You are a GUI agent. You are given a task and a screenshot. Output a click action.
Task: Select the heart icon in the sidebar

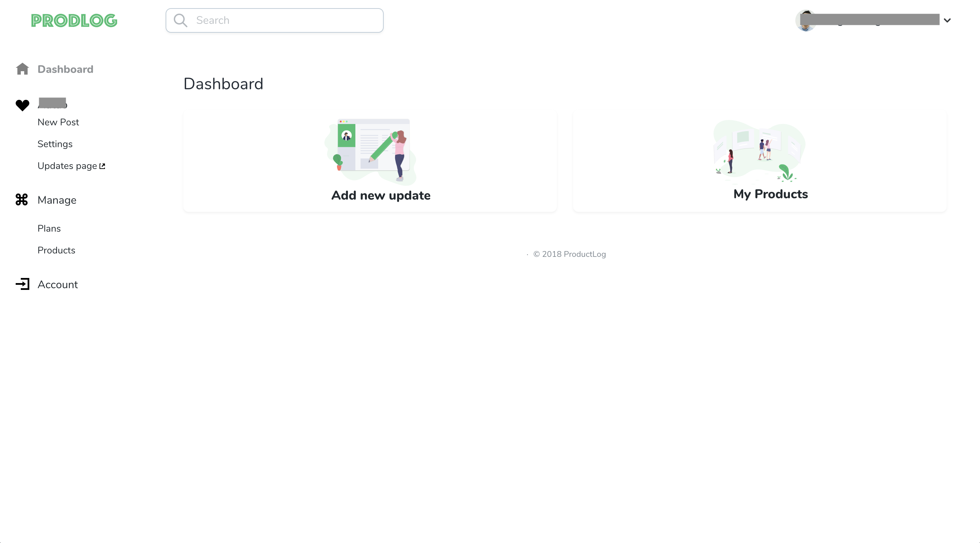[22, 105]
